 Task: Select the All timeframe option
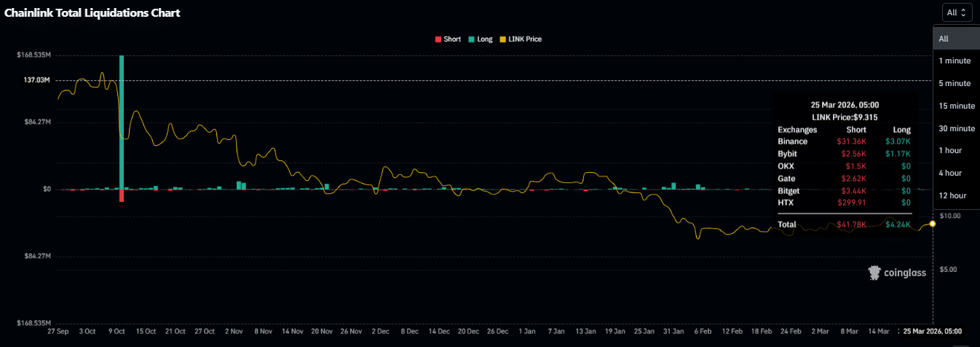pos(956,39)
